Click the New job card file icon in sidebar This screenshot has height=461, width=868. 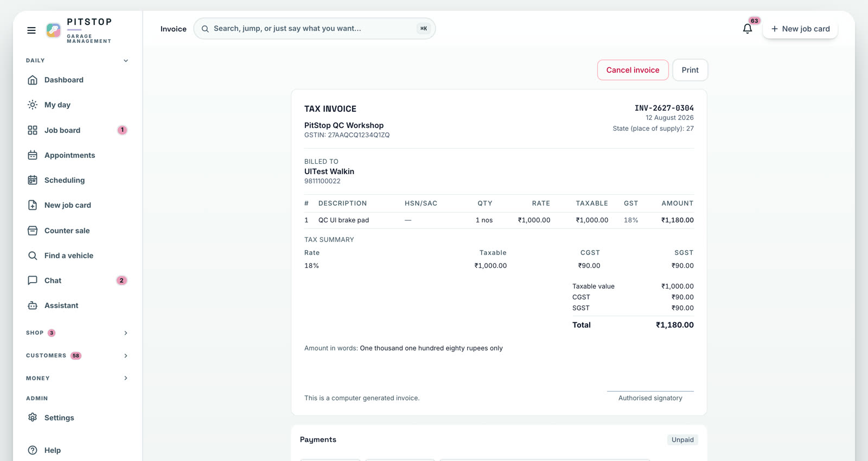(x=33, y=205)
